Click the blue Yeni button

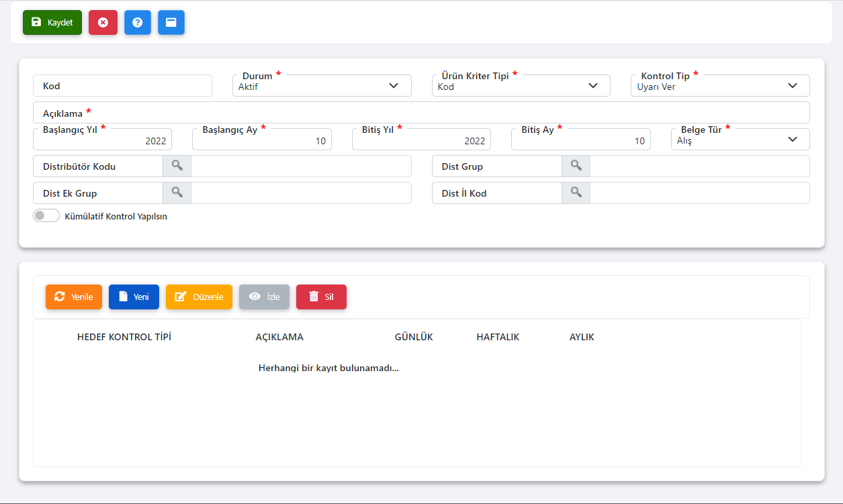point(134,297)
